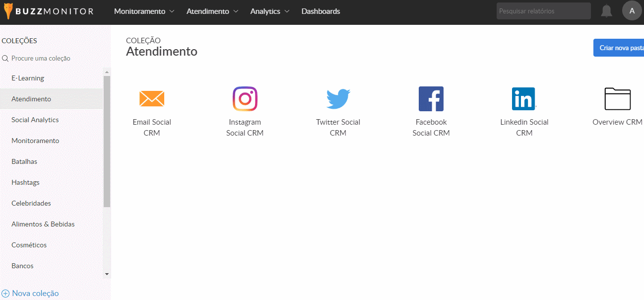Click the collections list scrollbar thumb
Screen dimensions: 644x300
107,142
